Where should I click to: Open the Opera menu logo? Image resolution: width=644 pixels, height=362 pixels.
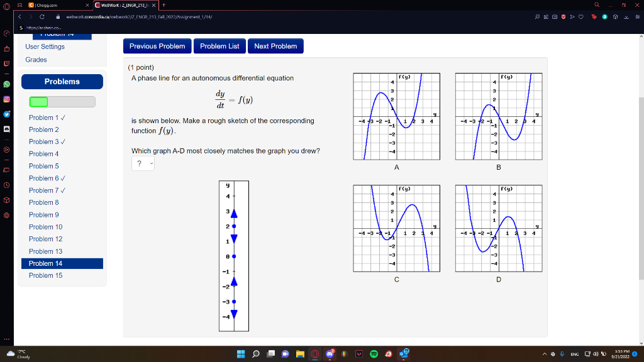click(x=6, y=6)
